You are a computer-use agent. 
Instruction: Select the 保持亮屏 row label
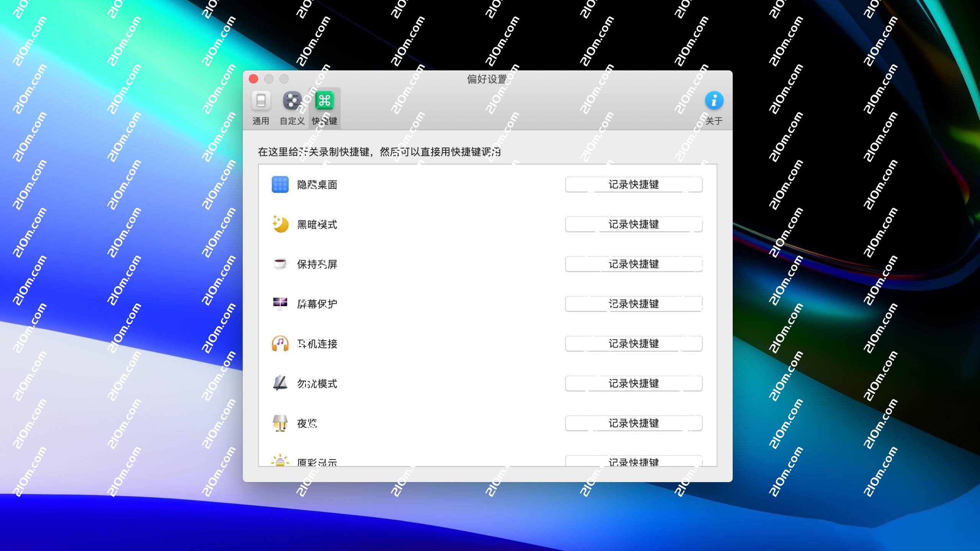point(317,264)
